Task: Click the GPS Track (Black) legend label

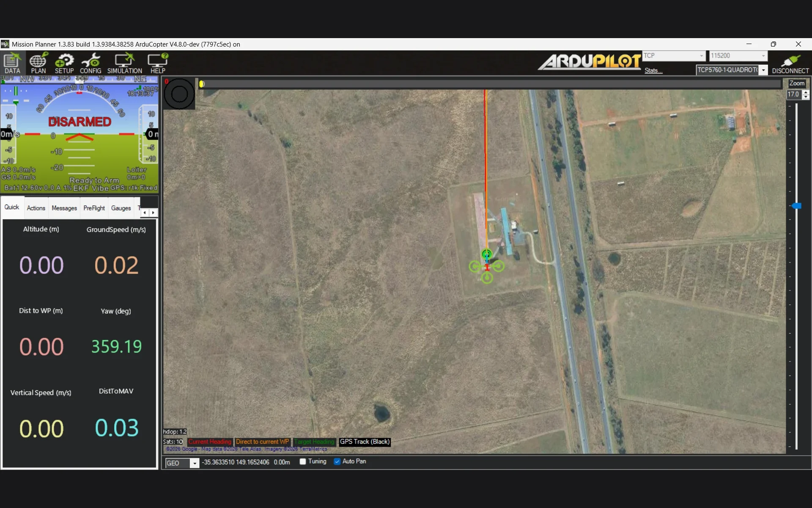Action: [x=365, y=442]
